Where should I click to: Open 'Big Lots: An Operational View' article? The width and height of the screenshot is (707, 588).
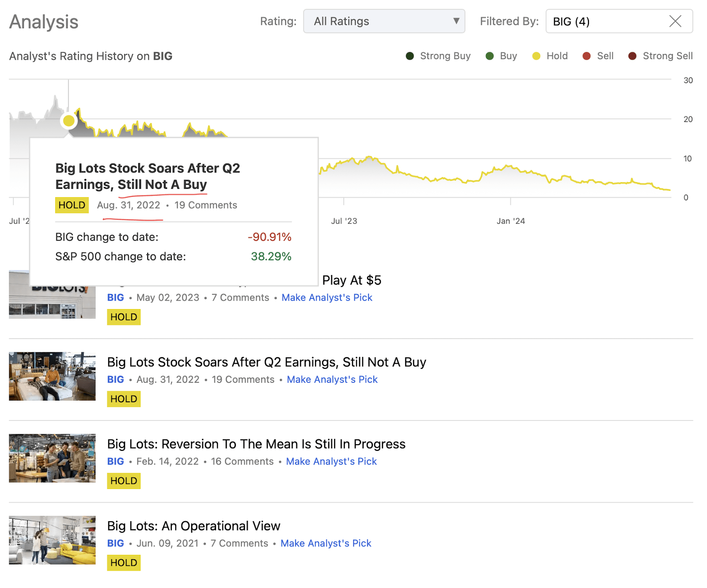194,526
